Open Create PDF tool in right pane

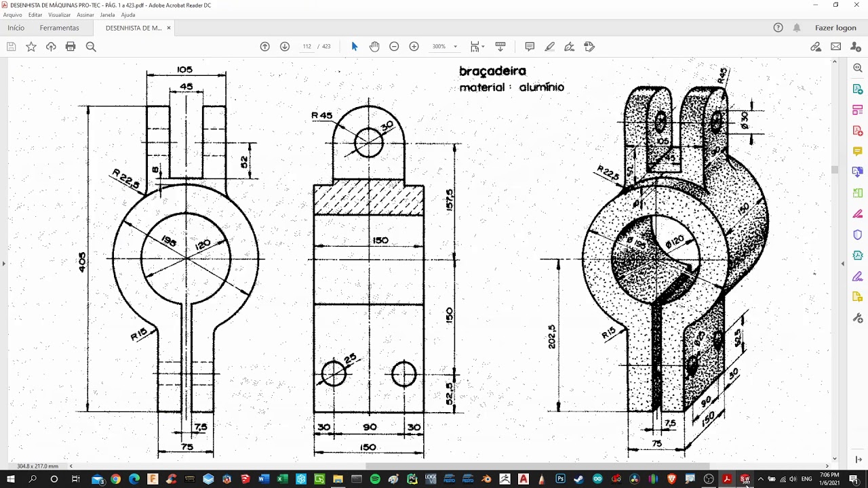click(858, 131)
